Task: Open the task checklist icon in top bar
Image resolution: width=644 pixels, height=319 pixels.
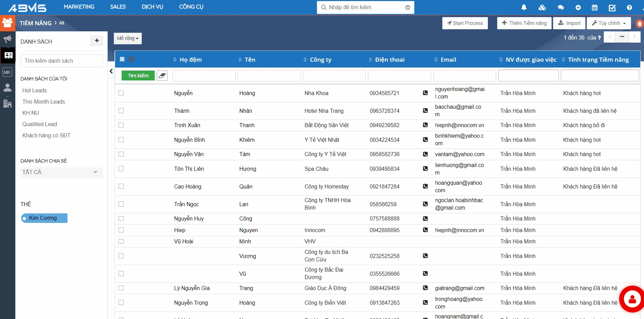Action: 612,7
